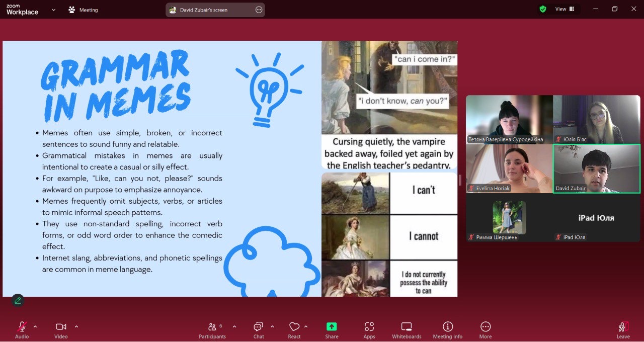Toggle the annotation pencil on the shared screen
644x342 pixels.
tap(18, 300)
